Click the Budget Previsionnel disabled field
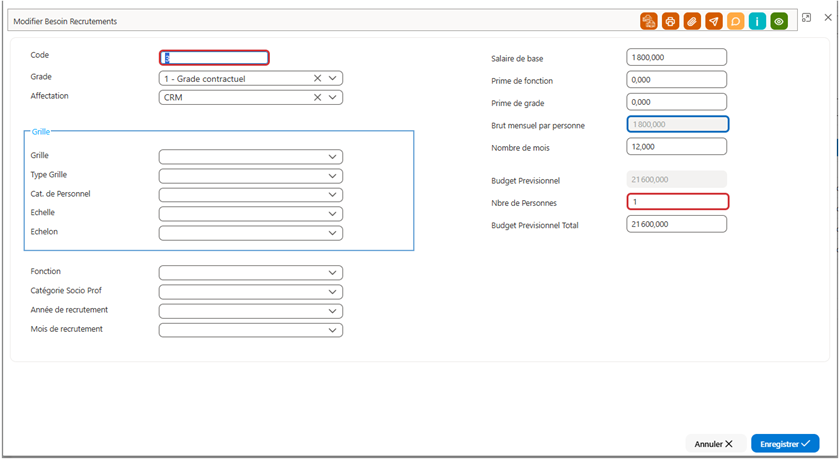The image size is (840, 460). point(677,179)
